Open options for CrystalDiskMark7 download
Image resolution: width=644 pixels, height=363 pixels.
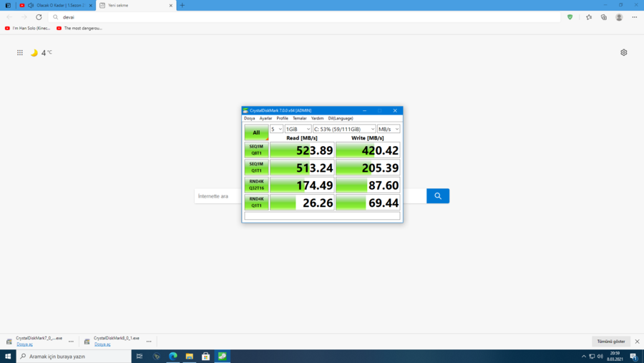point(71,342)
